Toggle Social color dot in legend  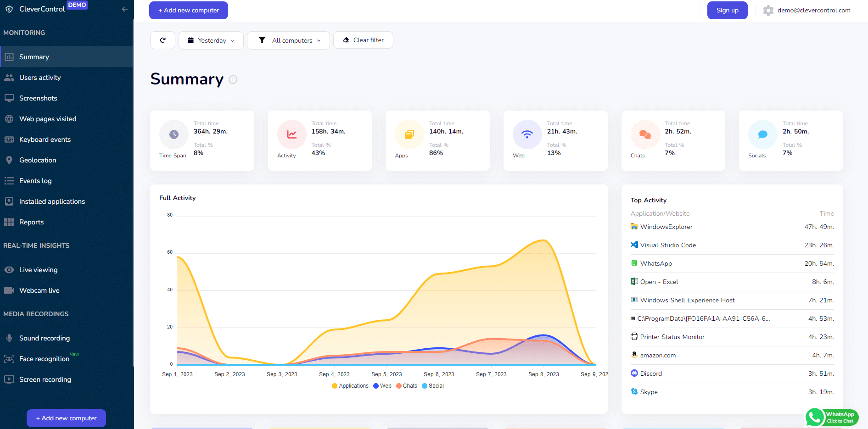click(425, 386)
